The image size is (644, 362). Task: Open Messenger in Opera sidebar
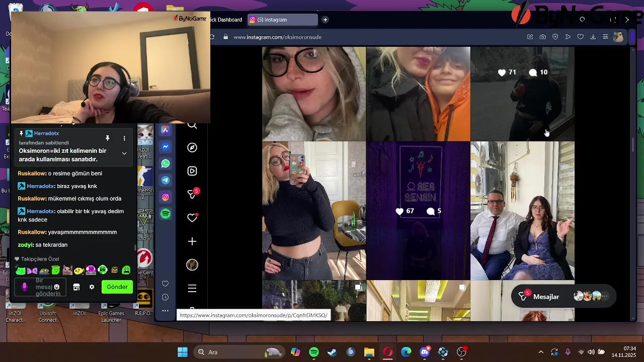tap(165, 147)
